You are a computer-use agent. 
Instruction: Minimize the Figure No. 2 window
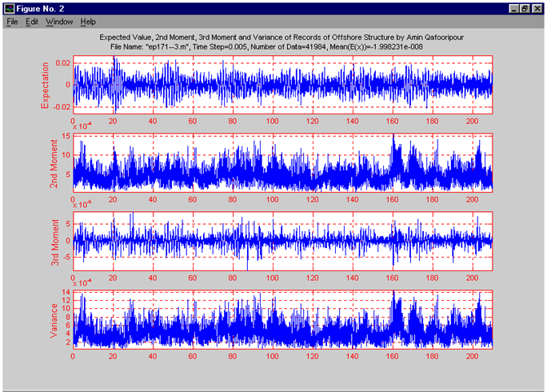coord(513,7)
